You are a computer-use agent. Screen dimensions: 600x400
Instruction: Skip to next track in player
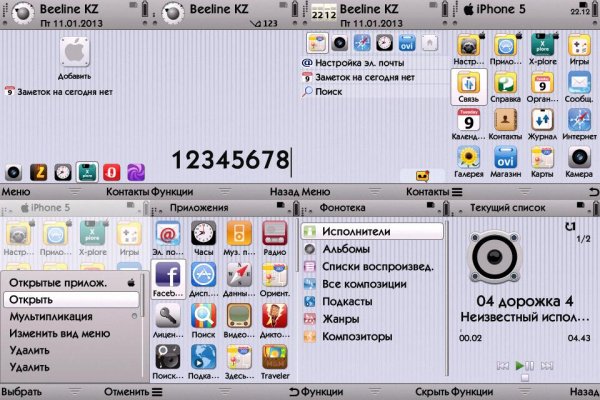[x=547, y=366]
